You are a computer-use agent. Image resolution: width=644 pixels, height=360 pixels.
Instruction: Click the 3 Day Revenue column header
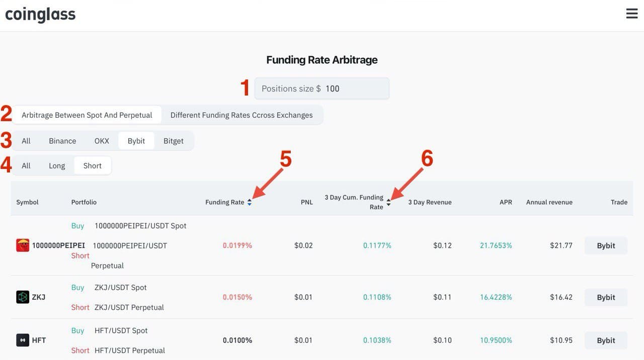(x=430, y=202)
